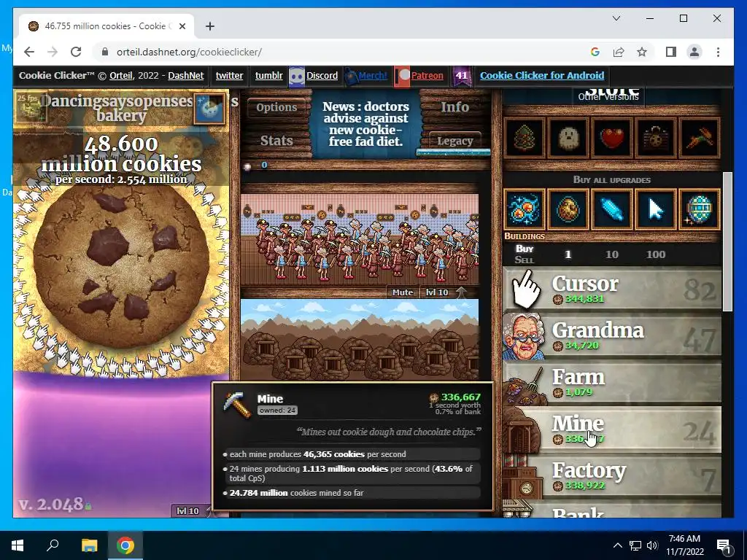Buy the white cursor arrow upgrade
747x560 pixels.
(x=656, y=209)
